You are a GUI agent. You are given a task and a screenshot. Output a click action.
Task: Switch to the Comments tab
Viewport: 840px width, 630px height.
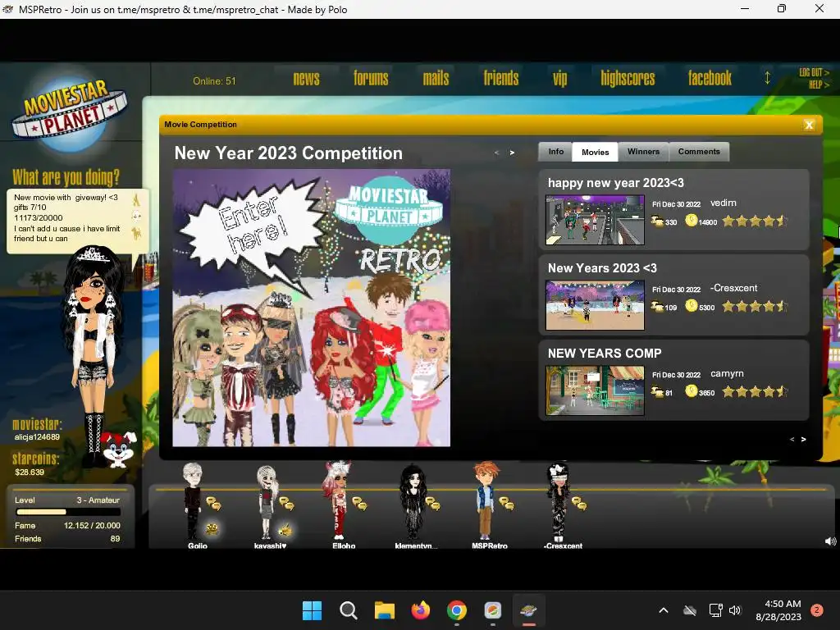pyautogui.click(x=699, y=152)
